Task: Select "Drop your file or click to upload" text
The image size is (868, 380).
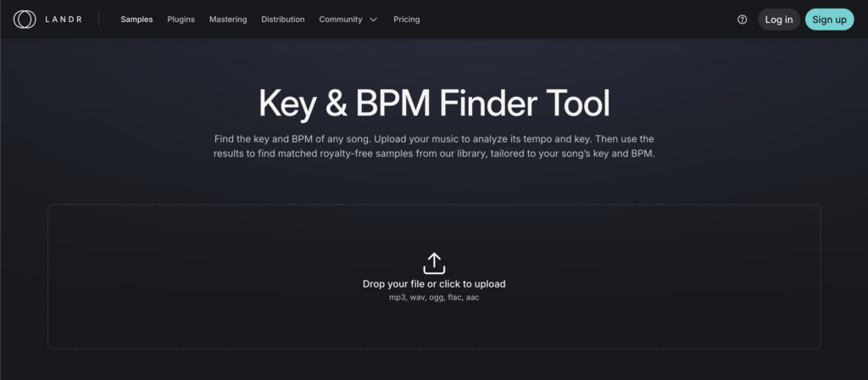Action: coord(434,284)
